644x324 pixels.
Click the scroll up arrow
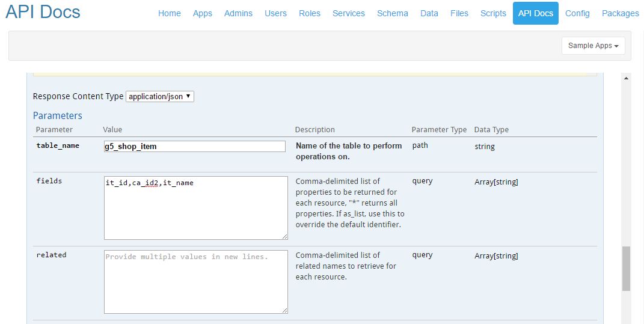point(626,78)
